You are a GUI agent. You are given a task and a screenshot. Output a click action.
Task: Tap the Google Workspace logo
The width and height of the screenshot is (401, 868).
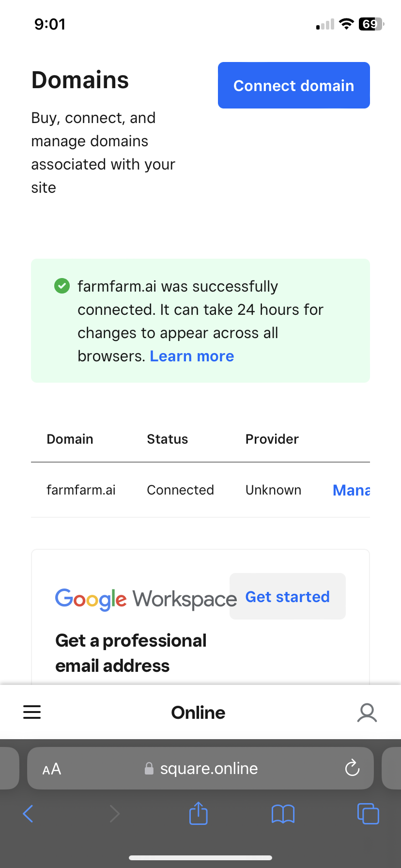click(146, 599)
